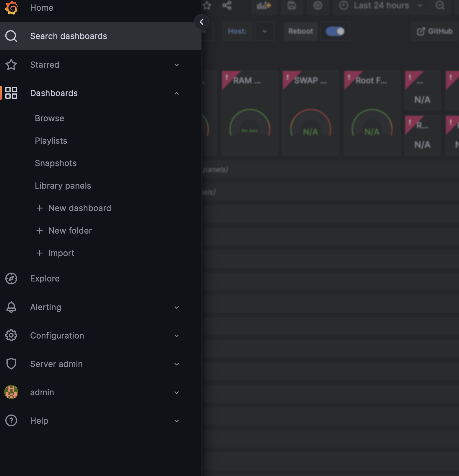Click the Starred star icon in sidebar

(11, 65)
